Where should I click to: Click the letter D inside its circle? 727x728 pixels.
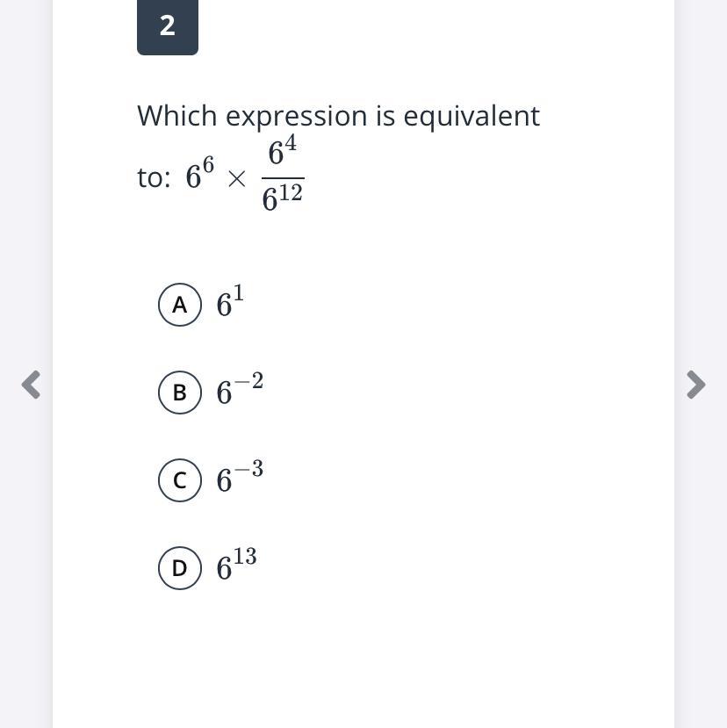[180, 568]
